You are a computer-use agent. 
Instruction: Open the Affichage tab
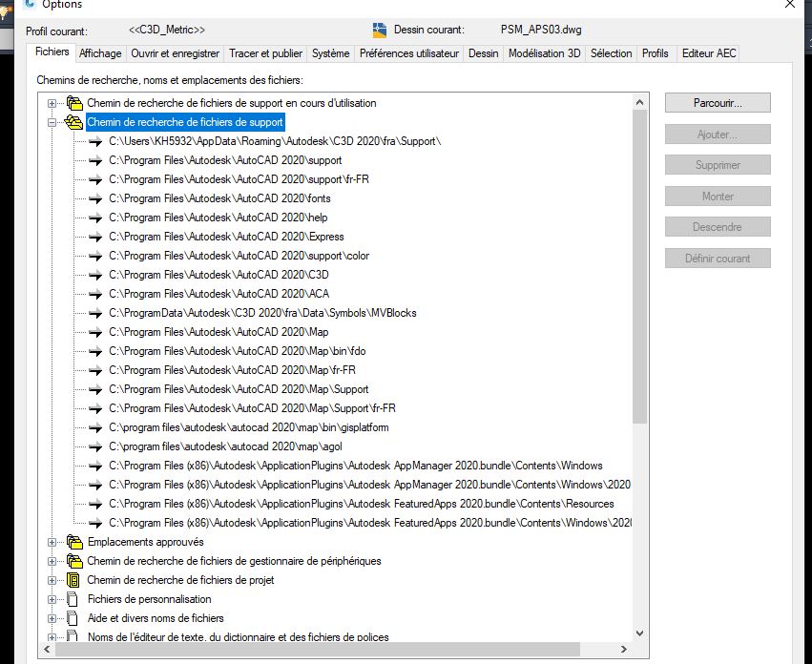(x=100, y=53)
